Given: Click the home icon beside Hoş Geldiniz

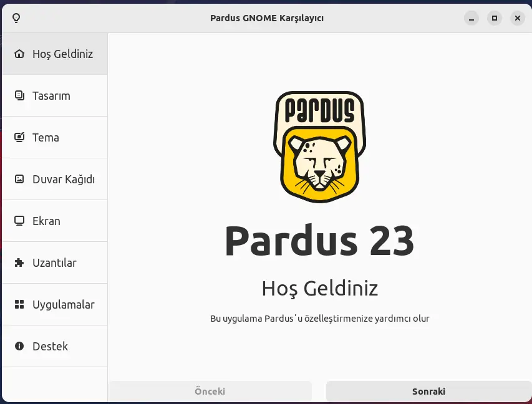Looking at the screenshot, I should 19,54.
